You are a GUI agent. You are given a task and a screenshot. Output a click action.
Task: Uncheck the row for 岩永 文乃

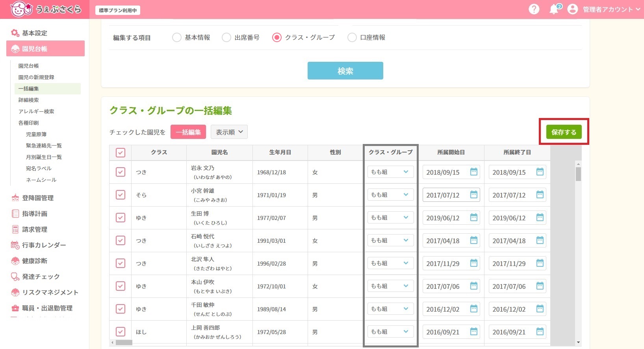click(121, 172)
